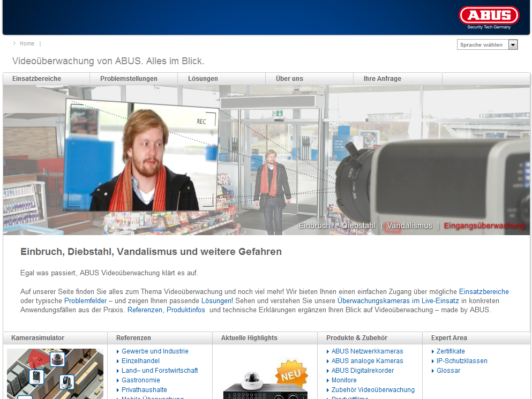Open the Einsatzbereiche menu

click(36, 79)
